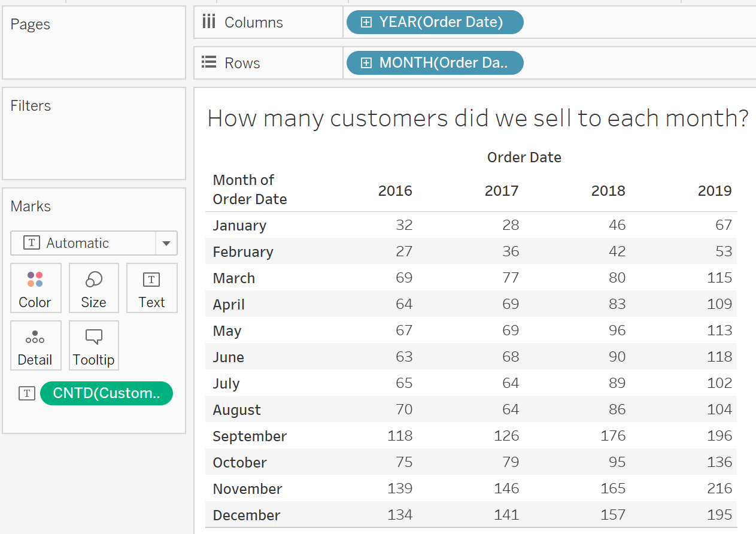Click text icon beside CNTD(Custom..) pill
The image size is (756, 534).
[27, 393]
